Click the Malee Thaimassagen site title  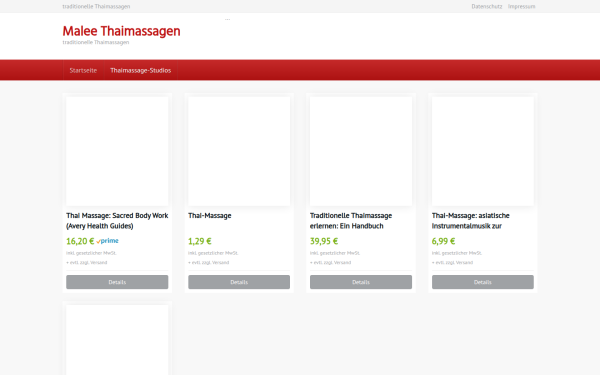pyautogui.click(x=121, y=31)
